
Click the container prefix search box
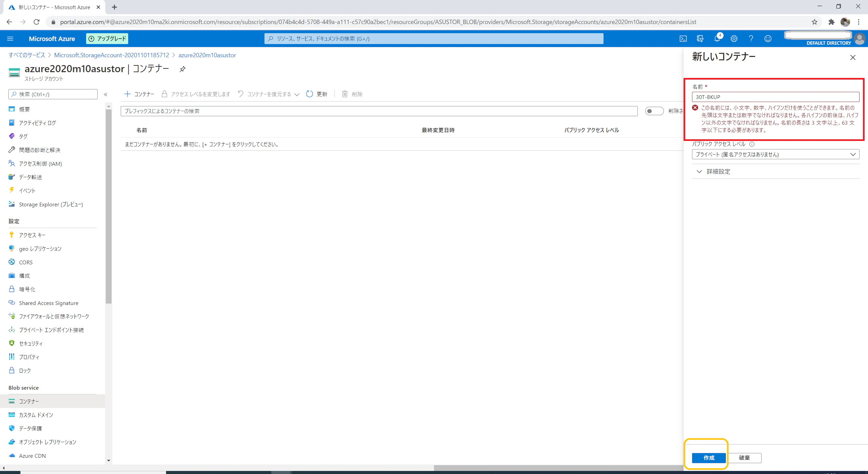click(x=379, y=111)
